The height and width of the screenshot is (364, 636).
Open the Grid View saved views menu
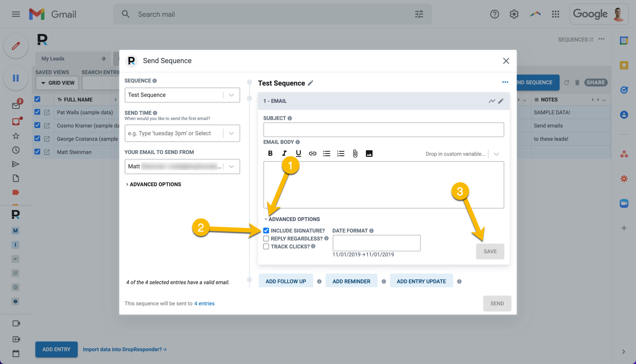[x=57, y=83]
